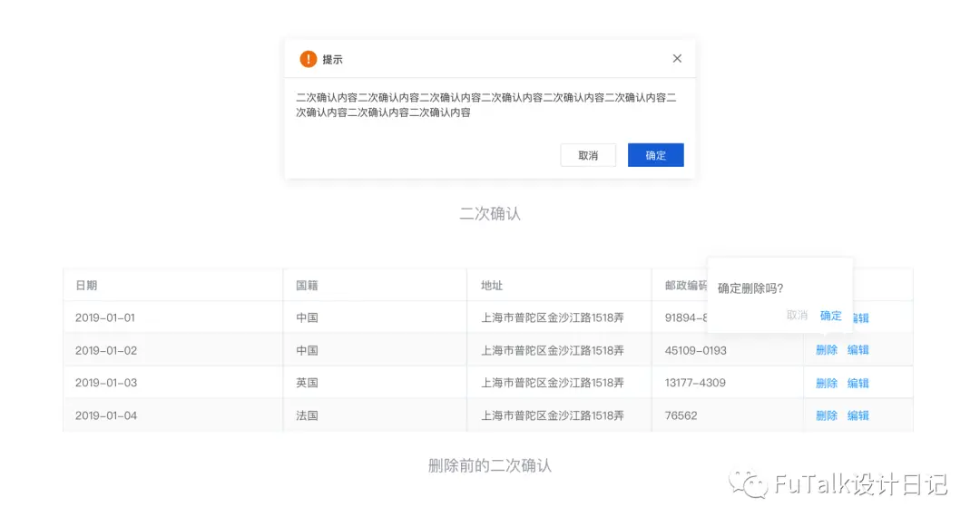Edit the 2019-01-03 row via 编辑

858,384
